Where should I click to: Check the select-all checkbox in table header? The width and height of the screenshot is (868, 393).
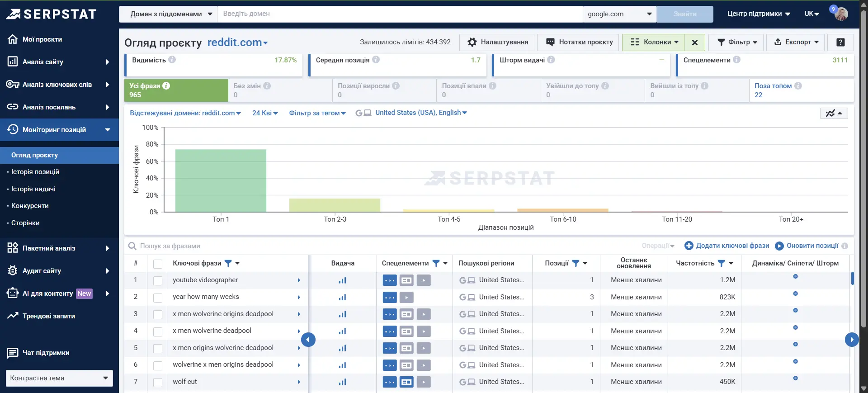pyautogui.click(x=158, y=264)
